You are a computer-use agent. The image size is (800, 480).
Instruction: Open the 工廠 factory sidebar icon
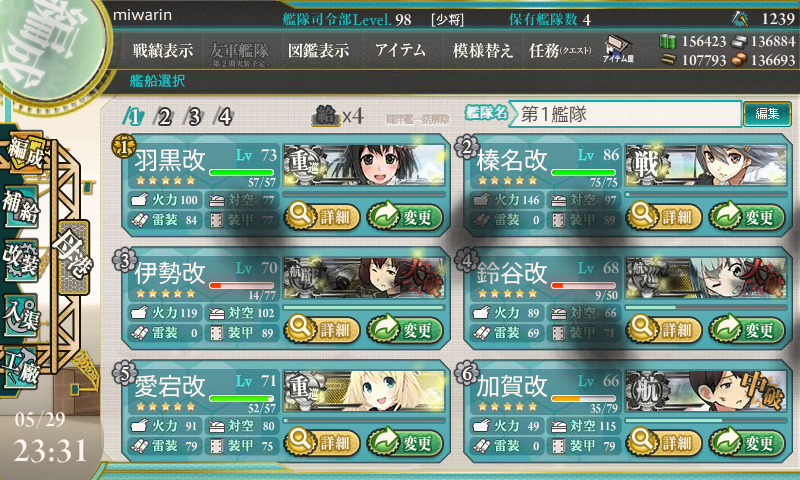(21, 368)
